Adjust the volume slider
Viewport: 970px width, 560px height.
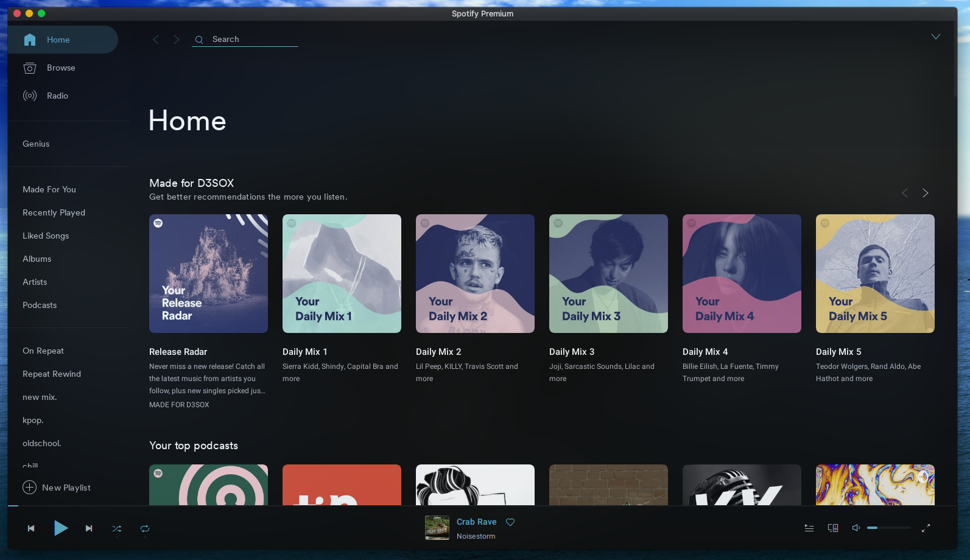point(889,528)
